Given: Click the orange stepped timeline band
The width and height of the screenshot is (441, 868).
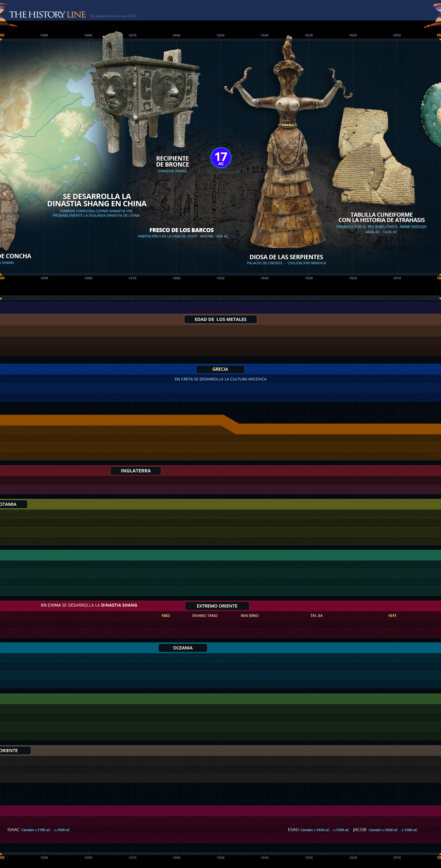Looking at the screenshot, I should [x=220, y=425].
